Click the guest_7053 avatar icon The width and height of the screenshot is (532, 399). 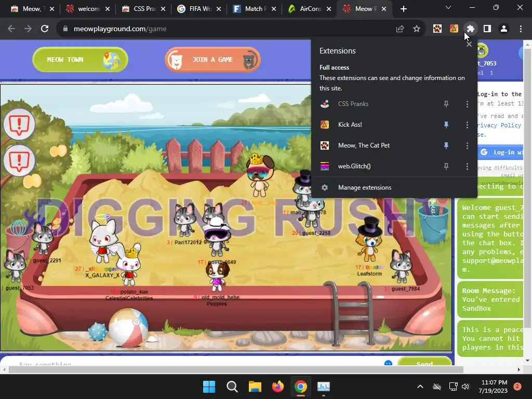tap(482, 50)
